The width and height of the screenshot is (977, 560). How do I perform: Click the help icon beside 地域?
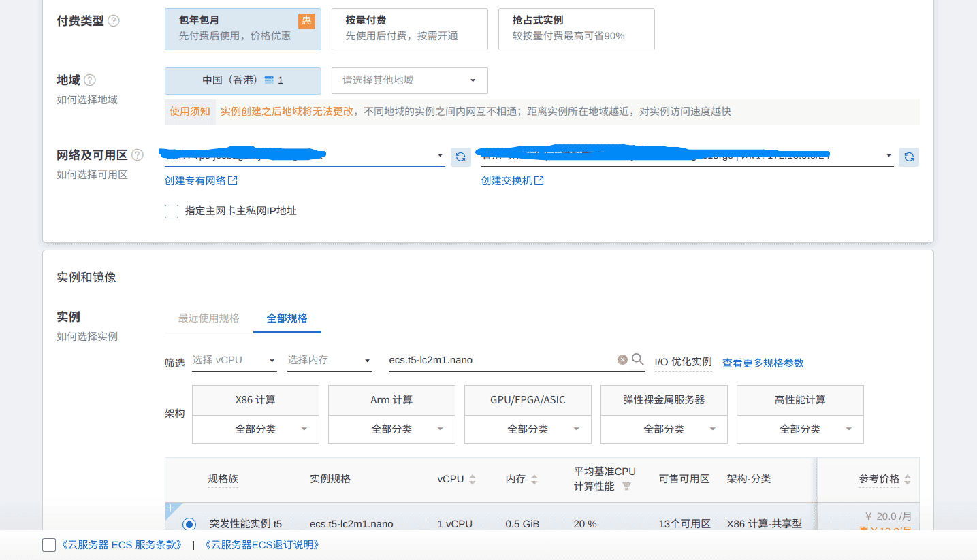coord(89,80)
